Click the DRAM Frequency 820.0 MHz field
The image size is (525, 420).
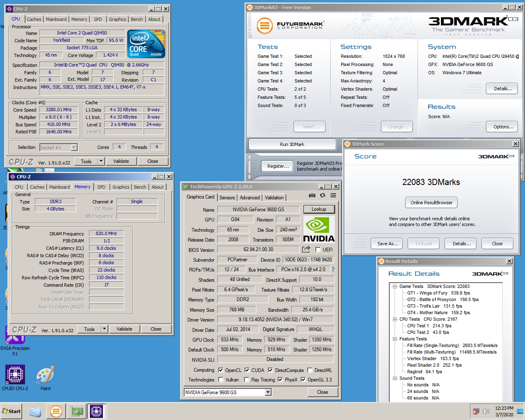tap(106, 233)
